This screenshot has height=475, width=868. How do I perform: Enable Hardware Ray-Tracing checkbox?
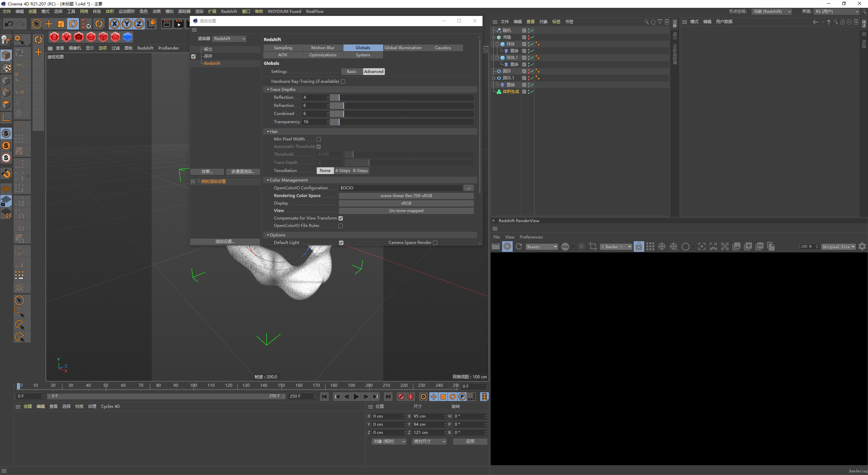coord(343,81)
